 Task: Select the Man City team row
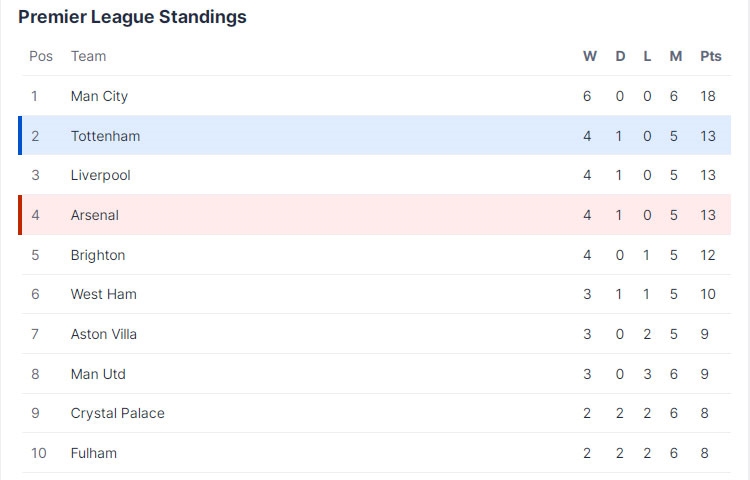(376, 96)
